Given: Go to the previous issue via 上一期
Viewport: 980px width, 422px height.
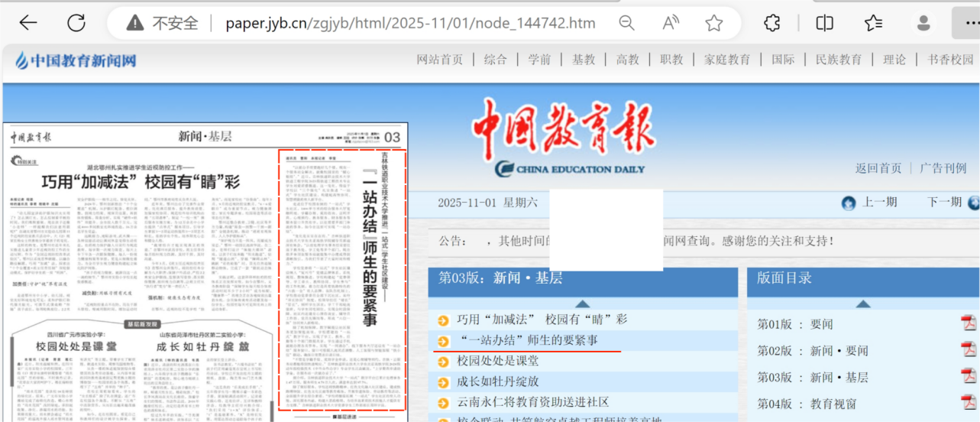Looking at the screenshot, I should tap(880, 203).
